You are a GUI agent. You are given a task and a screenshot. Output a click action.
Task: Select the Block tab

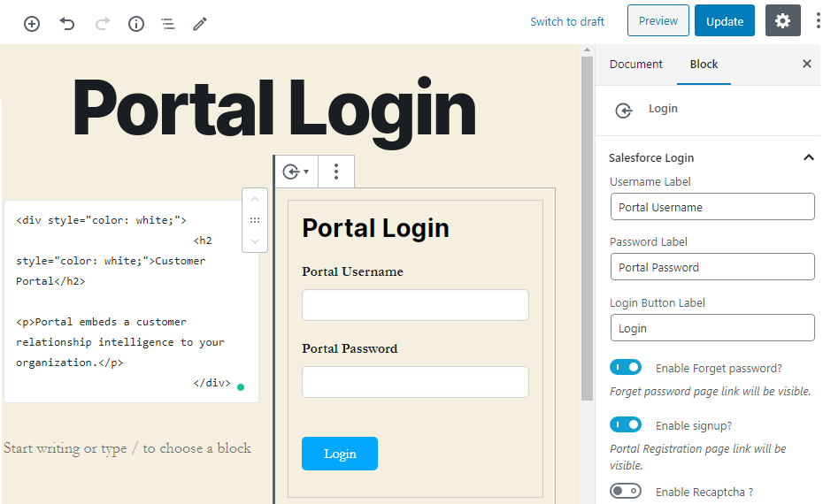tap(704, 64)
